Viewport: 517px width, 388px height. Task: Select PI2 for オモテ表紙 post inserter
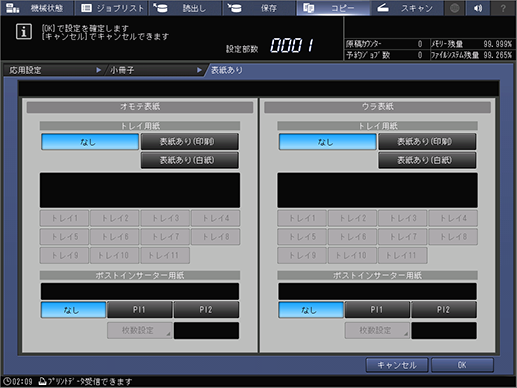(x=206, y=310)
